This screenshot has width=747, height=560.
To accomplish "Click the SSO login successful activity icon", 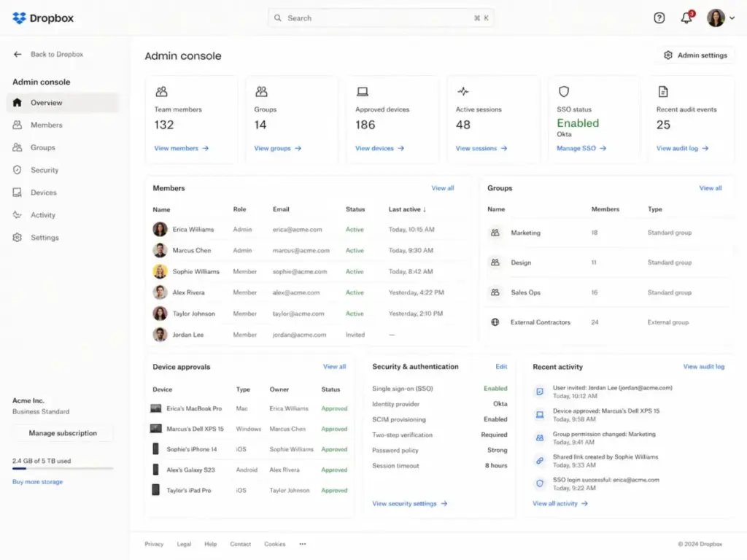I will tap(540, 483).
